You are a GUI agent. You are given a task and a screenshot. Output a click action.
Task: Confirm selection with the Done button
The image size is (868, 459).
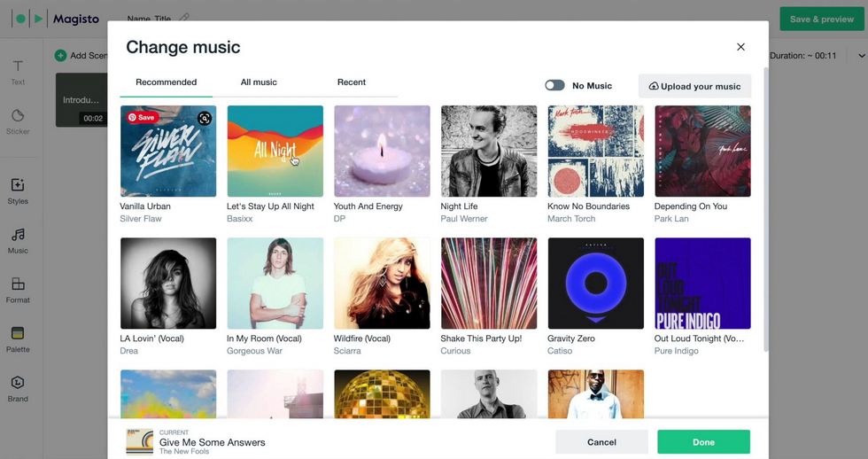(x=703, y=442)
